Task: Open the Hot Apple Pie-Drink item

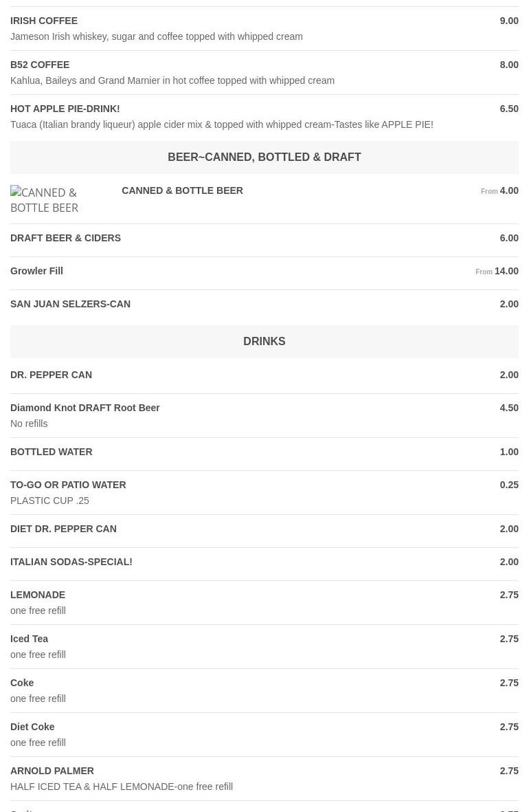Action: click(65, 109)
